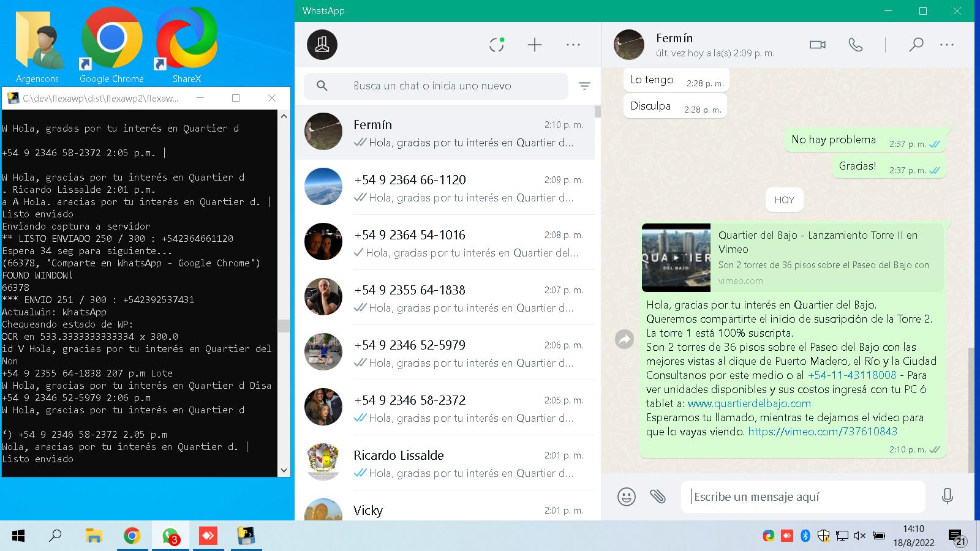The image size is (980, 551).
Task: Open Google Chrome desktop shortcut
Action: coord(111,46)
